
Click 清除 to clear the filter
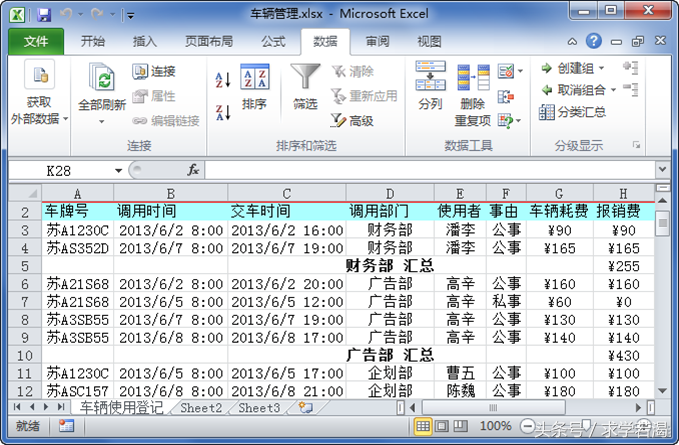353,71
